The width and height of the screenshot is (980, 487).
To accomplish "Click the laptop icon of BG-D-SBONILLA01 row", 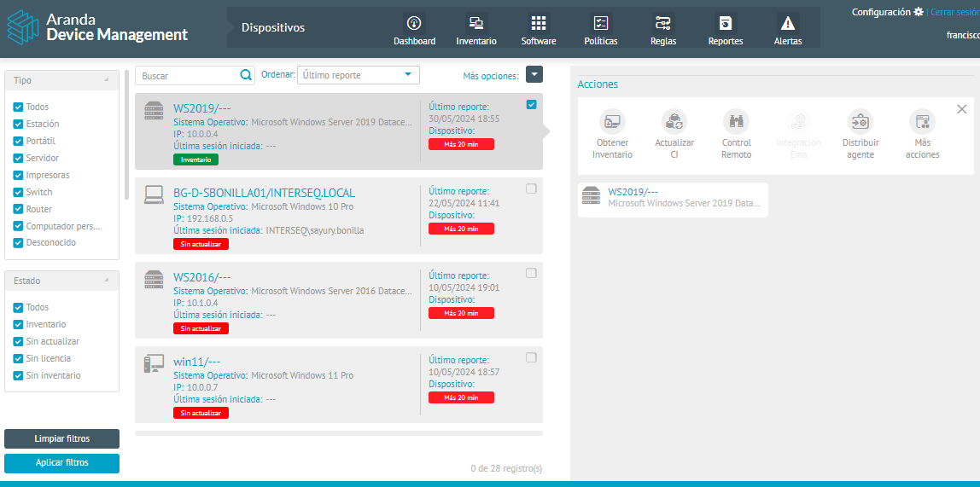I will click(153, 194).
